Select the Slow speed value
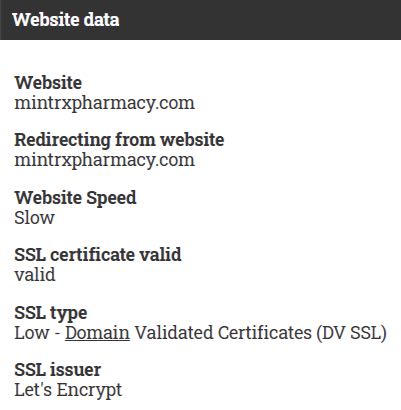Screen dimensions: 401x410 (34, 218)
